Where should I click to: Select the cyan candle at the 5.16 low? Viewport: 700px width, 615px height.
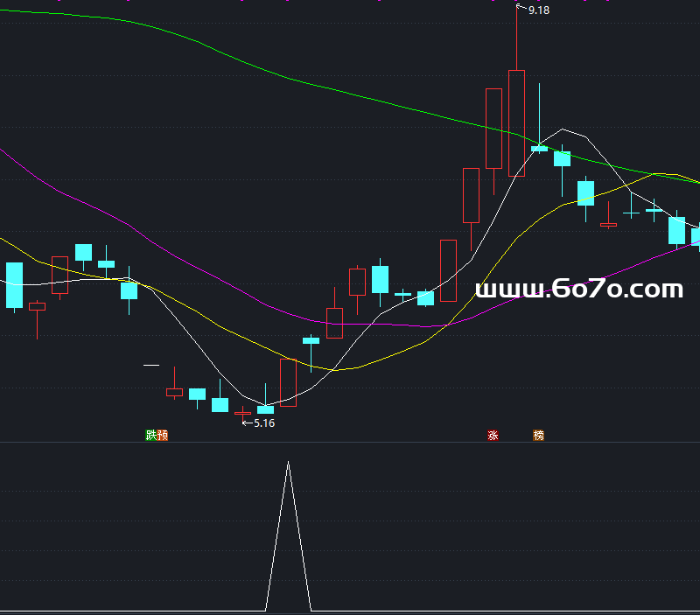click(x=265, y=409)
